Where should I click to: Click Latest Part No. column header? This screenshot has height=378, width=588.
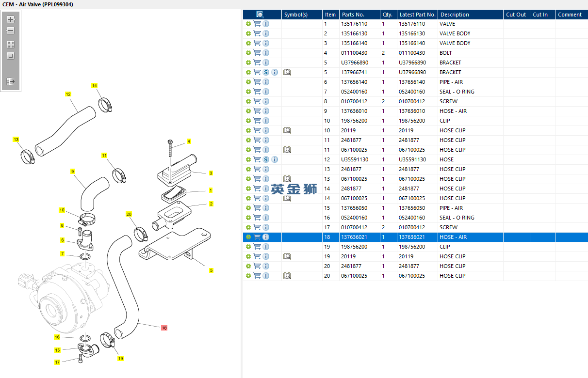click(417, 15)
